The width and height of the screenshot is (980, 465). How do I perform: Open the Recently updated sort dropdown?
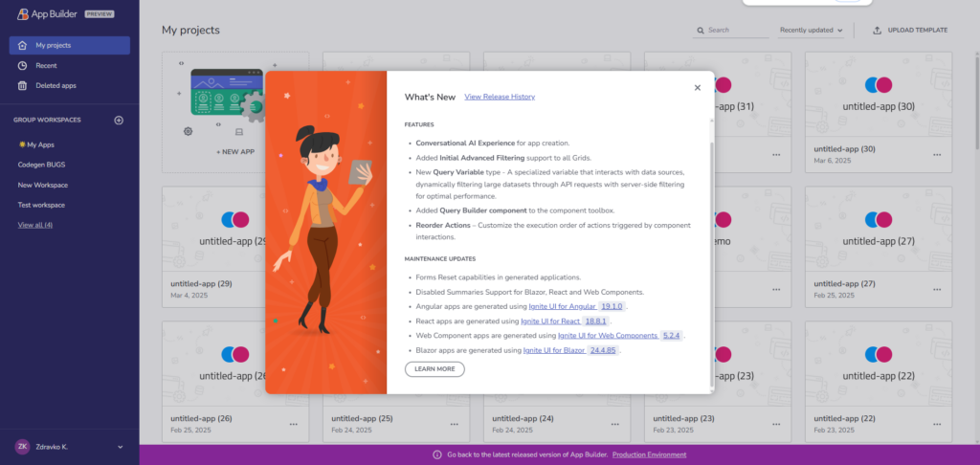812,30
